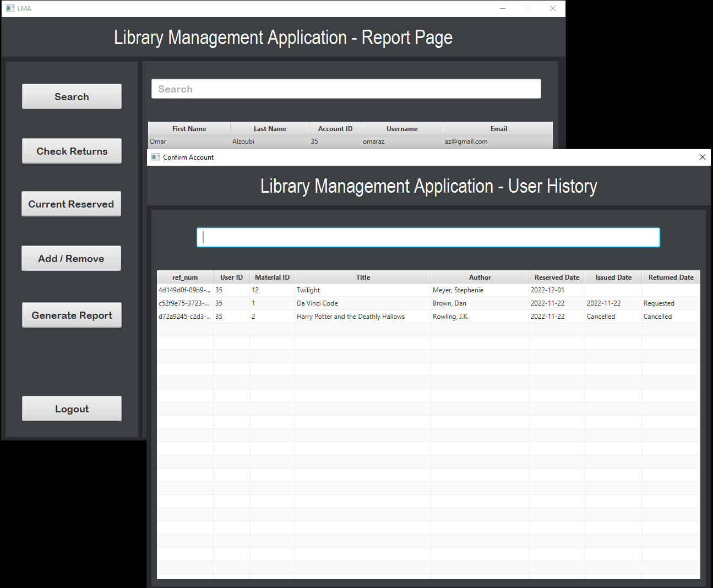Sort by the Account ID column header

click(335, 128)
